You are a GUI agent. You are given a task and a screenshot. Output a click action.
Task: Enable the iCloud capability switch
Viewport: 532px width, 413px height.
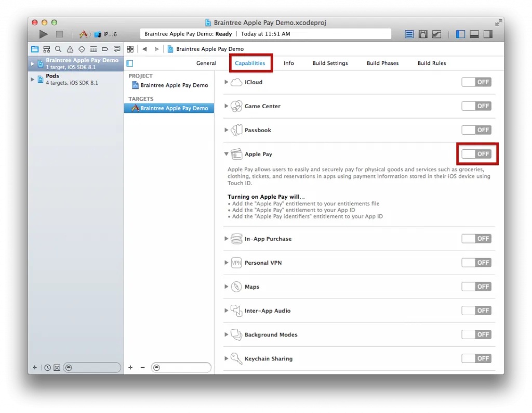click(476, 82)
